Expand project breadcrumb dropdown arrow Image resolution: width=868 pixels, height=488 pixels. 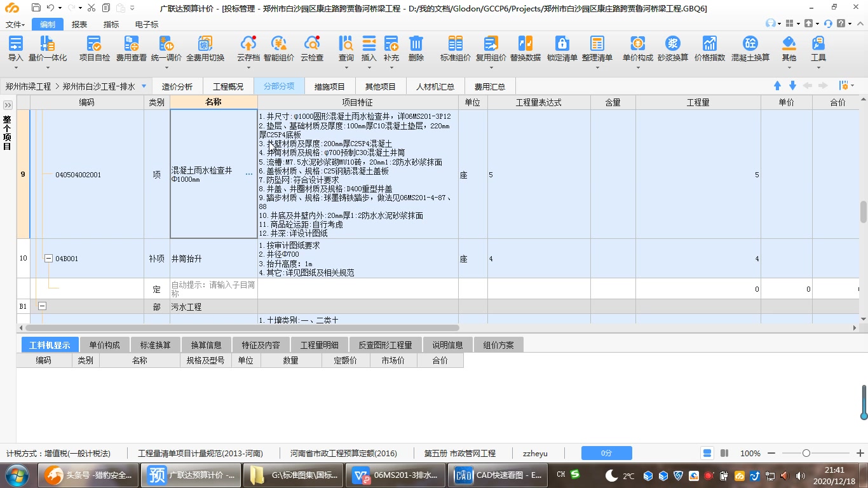(144, 86)
